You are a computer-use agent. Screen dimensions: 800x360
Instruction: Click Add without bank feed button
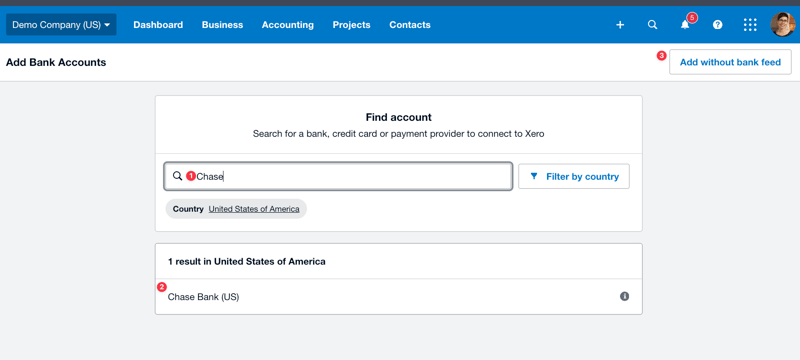click(x=730, y=62)
